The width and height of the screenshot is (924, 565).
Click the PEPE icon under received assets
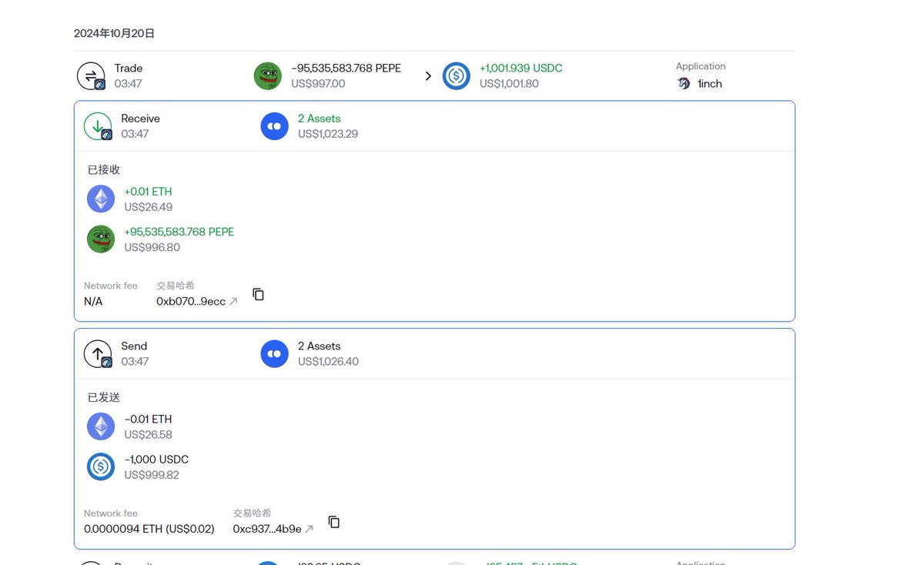click(101, 239)
